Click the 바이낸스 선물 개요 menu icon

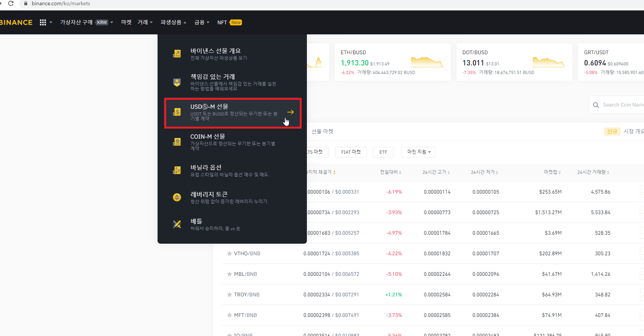pyautogui.click(x=177, y=54)
